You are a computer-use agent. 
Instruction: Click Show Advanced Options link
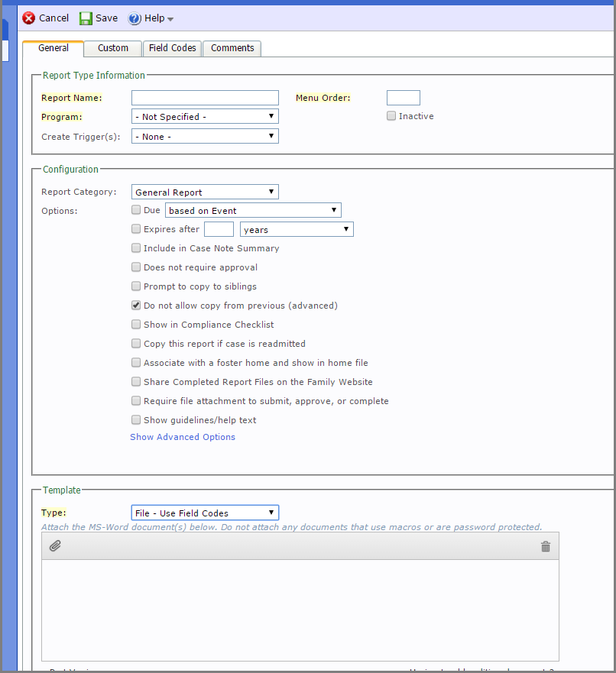click(x=183, y=437)
